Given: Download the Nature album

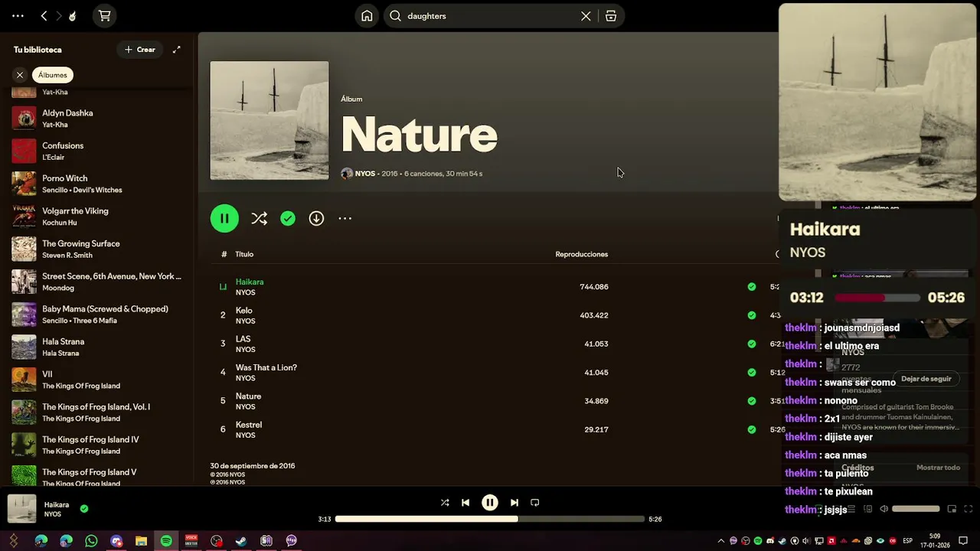Looking at the screenshot, I should [316, 219].
